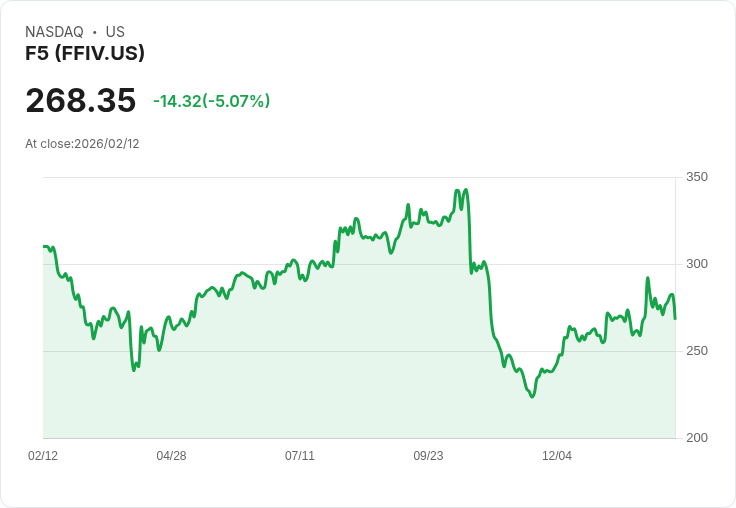Click the chart's lowest trough near 224
Screen dimensions: 736x508
click(x=532, y=397)
